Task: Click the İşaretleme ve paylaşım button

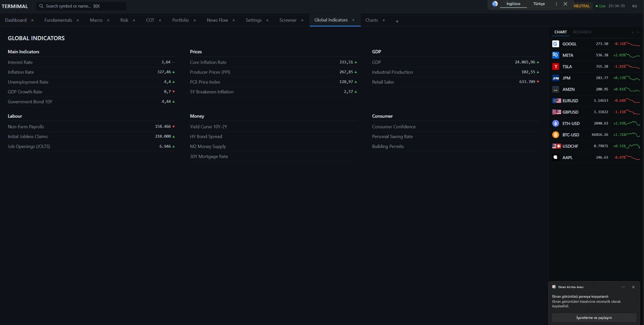Action: pyautogui.click(x=594, y=318)
